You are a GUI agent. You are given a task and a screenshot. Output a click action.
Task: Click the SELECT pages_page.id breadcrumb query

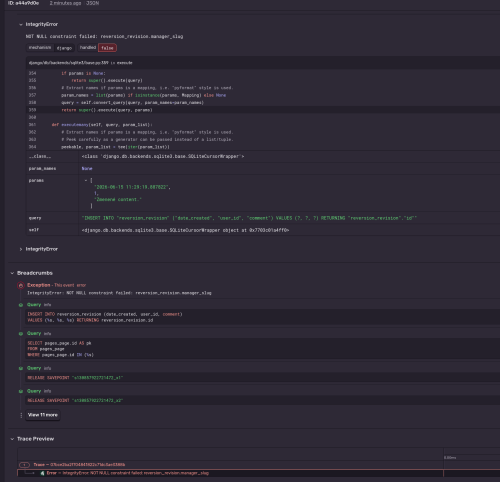pos(60,349)
